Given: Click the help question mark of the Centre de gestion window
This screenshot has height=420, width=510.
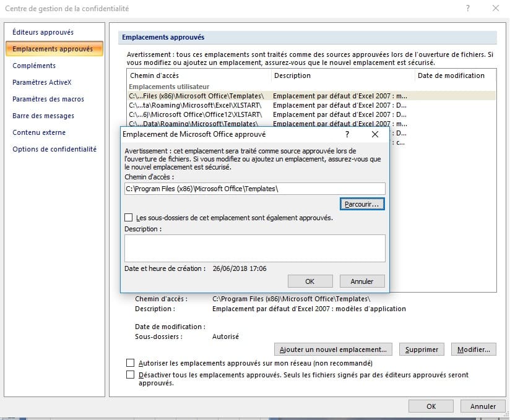Looking at the screenshot, I should [467, 8].
